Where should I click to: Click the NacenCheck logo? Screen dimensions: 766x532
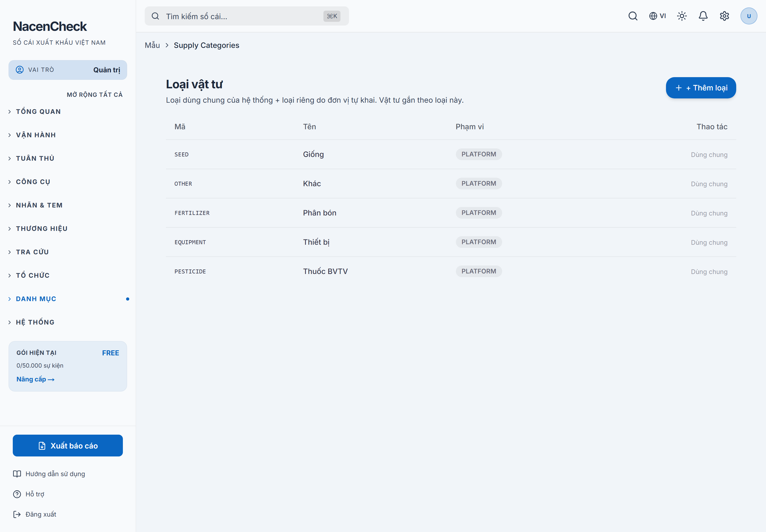point(50,26)
